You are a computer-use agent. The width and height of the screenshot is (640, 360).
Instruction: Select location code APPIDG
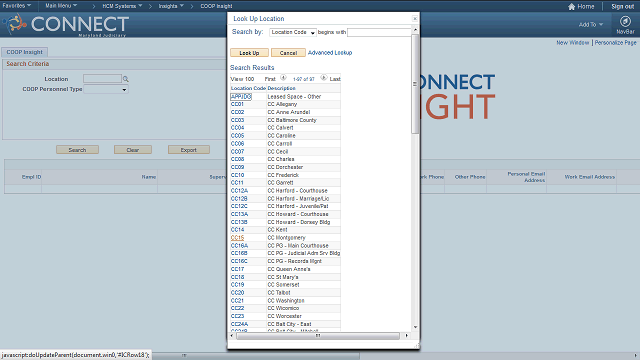click(x=241, y=97)
